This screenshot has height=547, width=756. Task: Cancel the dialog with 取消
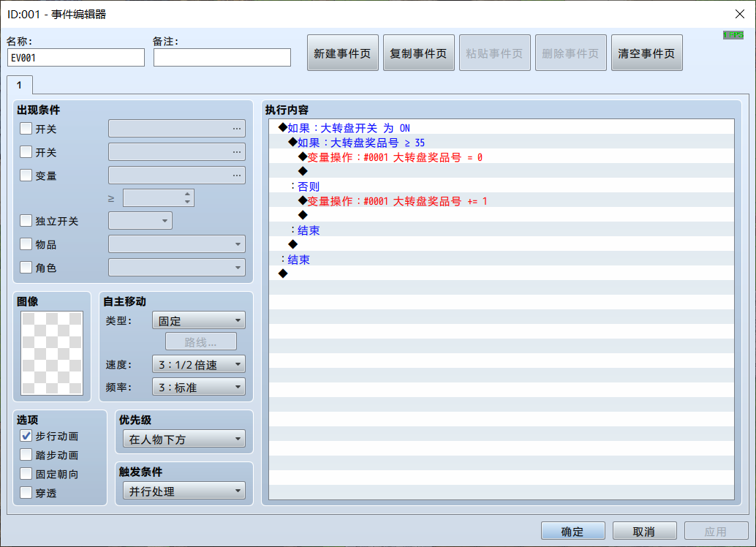(644, 531)
